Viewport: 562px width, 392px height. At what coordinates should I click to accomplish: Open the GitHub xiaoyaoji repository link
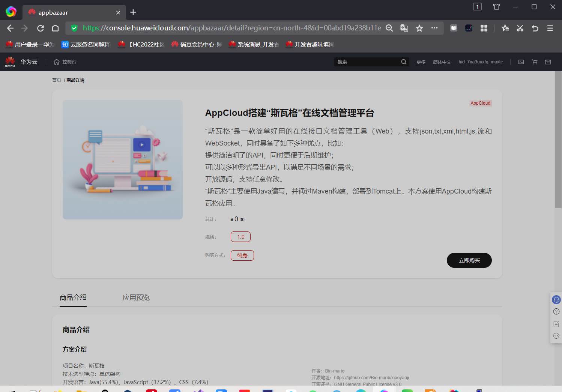[371, 378]
